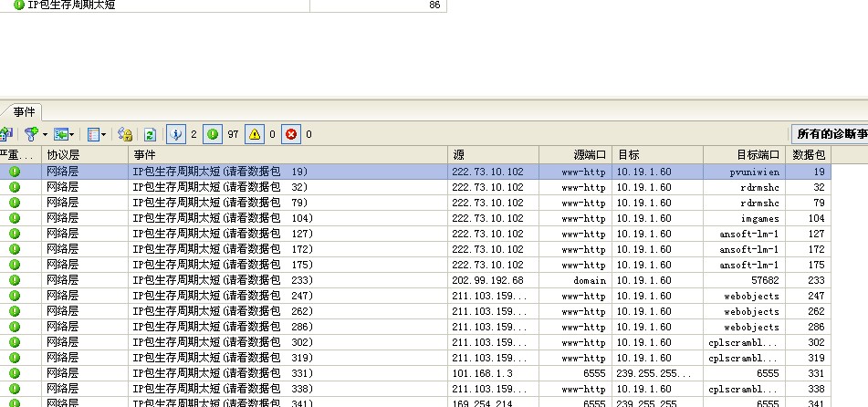The width and height of the screenshot is (868, 407).
Task: Sort by the 目标端口 column header
Action: [x=744, y=154]
